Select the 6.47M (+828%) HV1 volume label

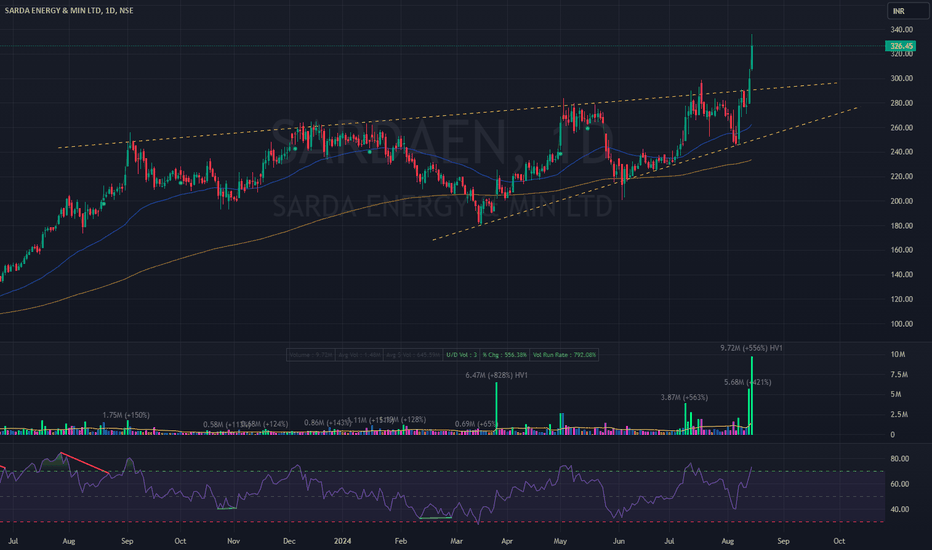tap(496, 375)
